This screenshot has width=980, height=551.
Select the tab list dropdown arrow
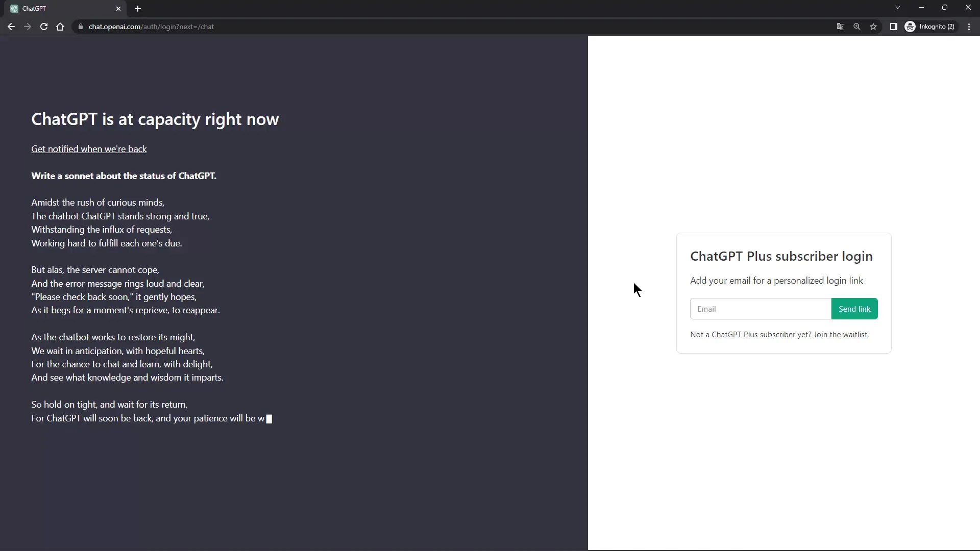point(898,8)
